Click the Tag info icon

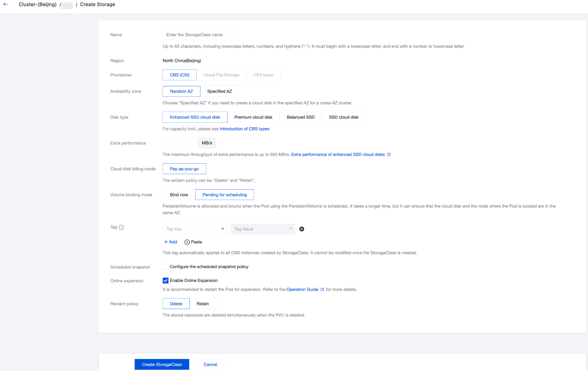pos(121,227)
